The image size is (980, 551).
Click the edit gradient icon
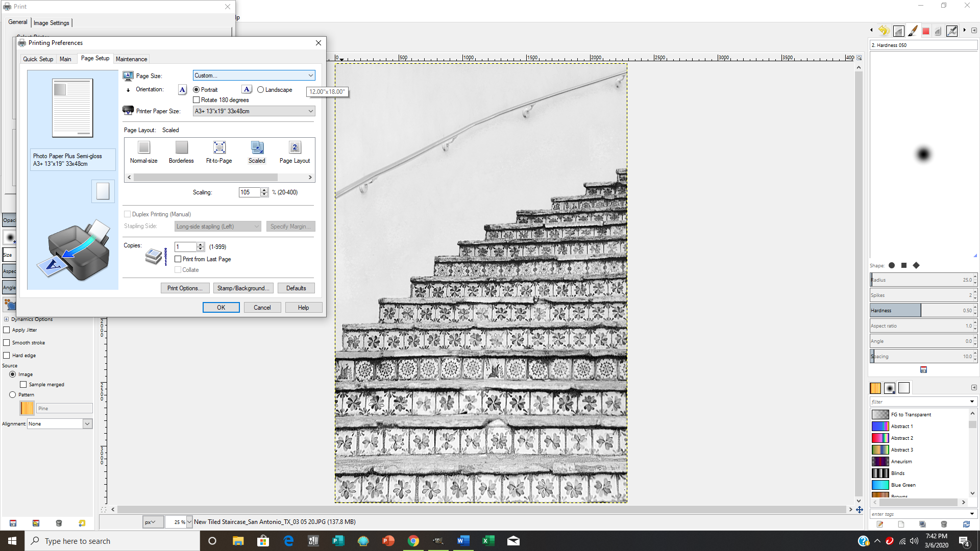point(880,524)
